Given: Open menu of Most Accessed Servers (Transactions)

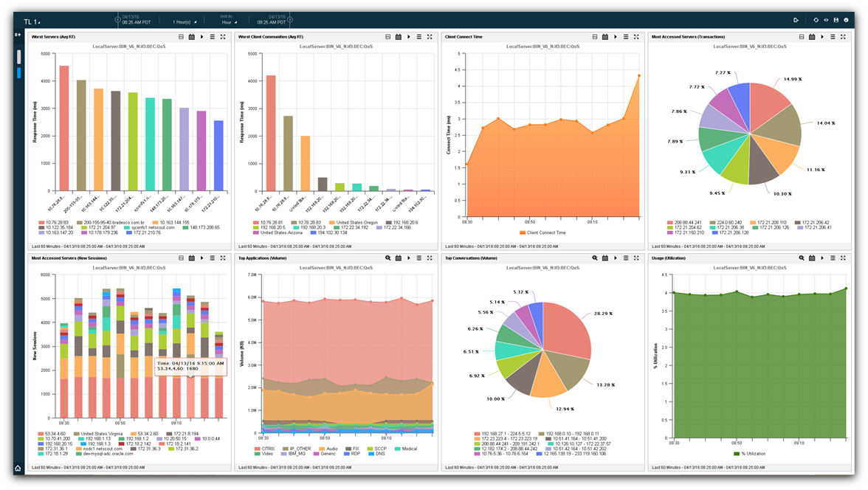Looking at the screenshot, I should pyautogui.click(x=833, y=36).
